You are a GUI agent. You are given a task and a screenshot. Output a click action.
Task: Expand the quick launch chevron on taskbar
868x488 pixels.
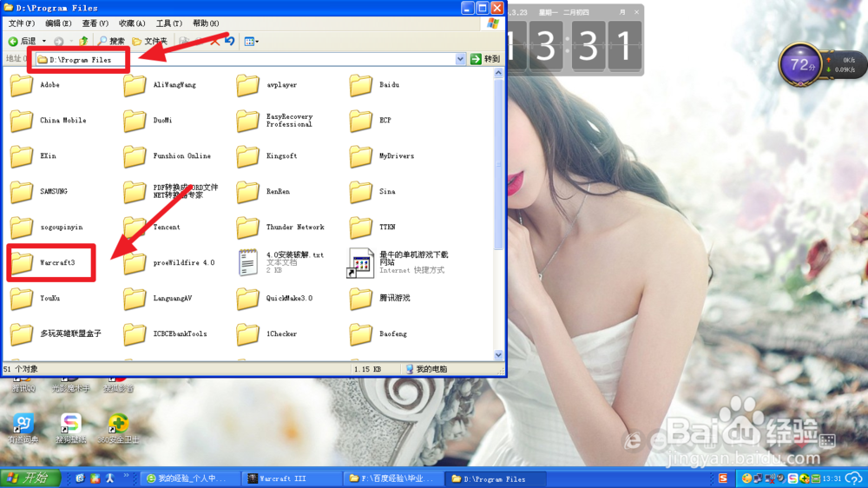pos(126,477)
